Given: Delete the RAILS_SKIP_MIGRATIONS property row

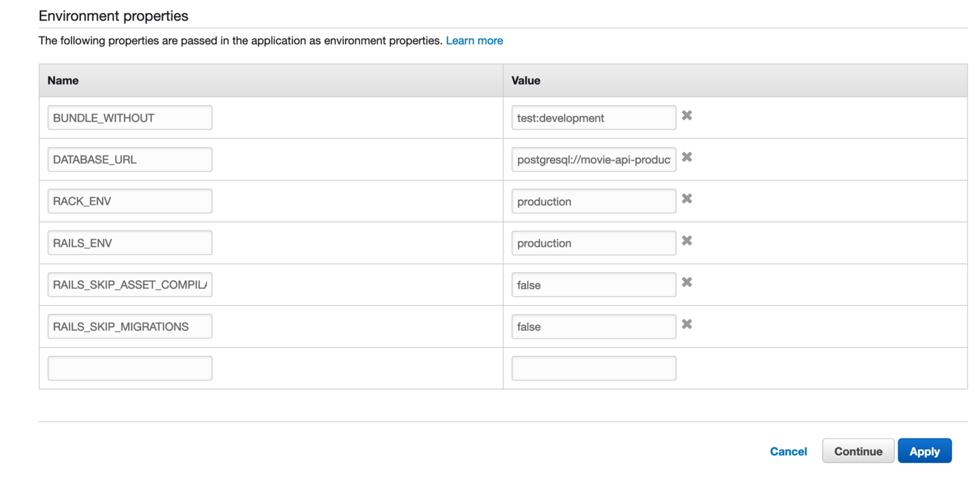Looking at the screenshot, I should pyautogui.click(x=686, y=324).
